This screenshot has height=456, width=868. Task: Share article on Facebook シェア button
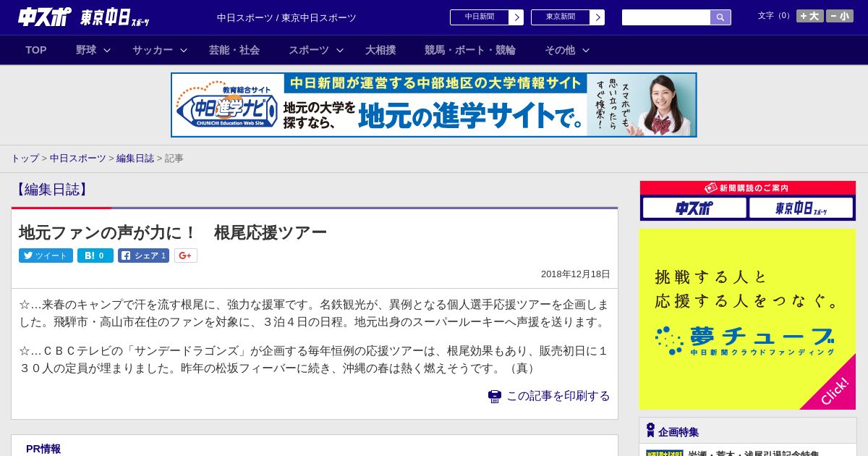pos(144,256)
